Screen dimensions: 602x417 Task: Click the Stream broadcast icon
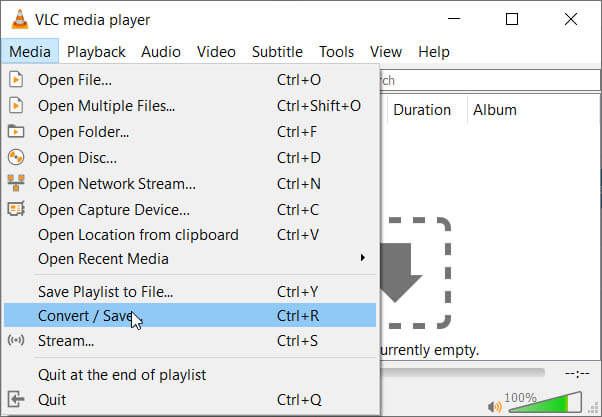pos(16,340)
